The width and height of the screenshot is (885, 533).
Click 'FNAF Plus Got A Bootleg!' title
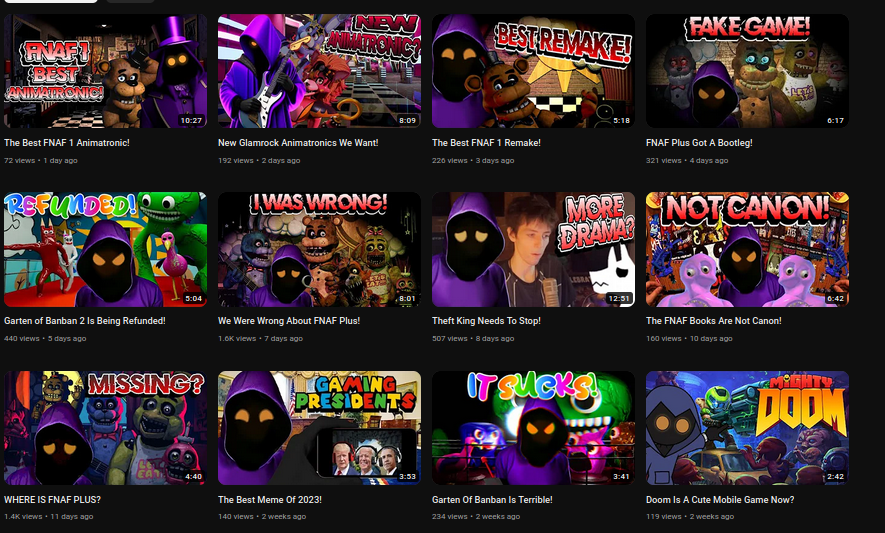click(x=699, y=143)
